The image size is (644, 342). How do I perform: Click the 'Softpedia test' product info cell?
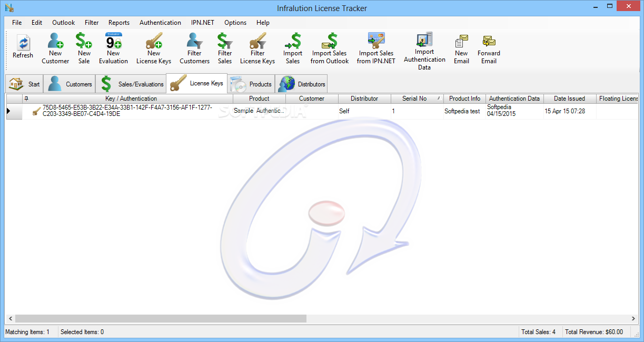coord(464,111)
